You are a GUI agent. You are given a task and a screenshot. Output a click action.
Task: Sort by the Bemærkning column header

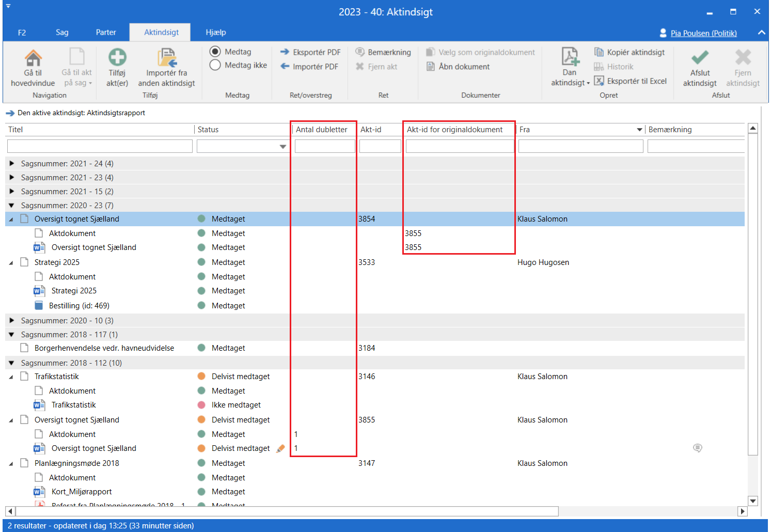(695, 130)
